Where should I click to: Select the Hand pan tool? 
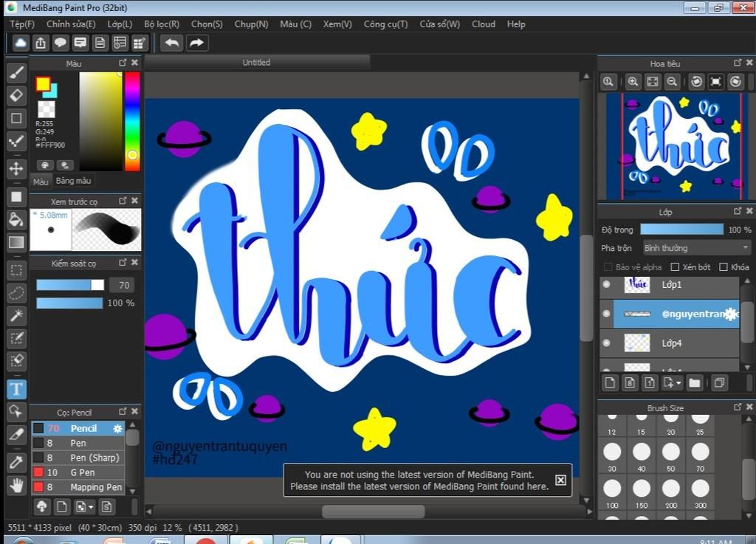point(16,485)
